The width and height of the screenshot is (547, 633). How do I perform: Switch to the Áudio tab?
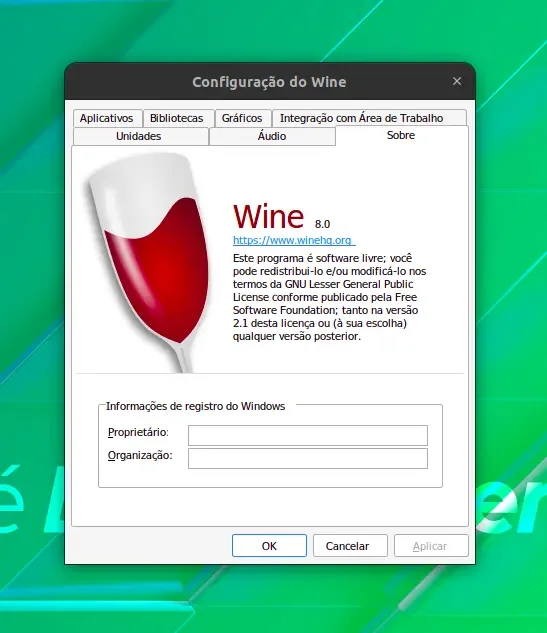click(272, 136)
